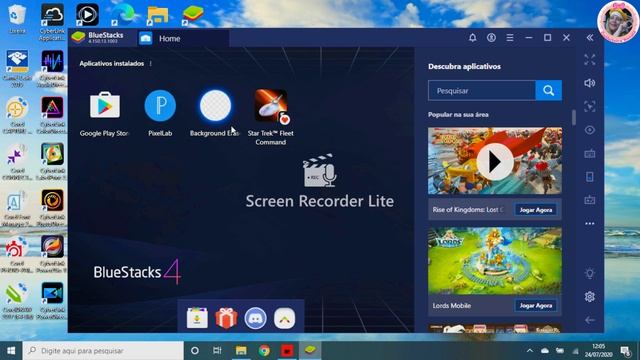640x360 pixels.
Task: Click the sidebar screenshot capture icon
Action: point(589,107)
